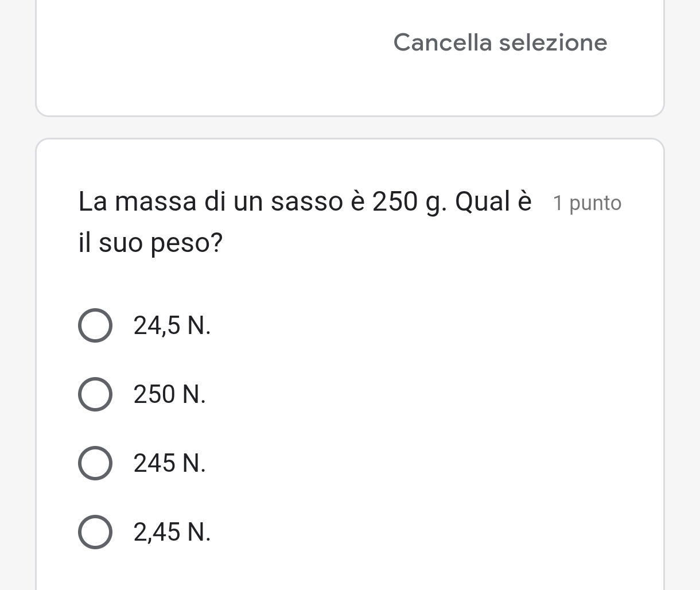The width and height of the screenshot is (700, 590).
Task: Click the word "selezione" in the clear link
Action: point(553,42)
